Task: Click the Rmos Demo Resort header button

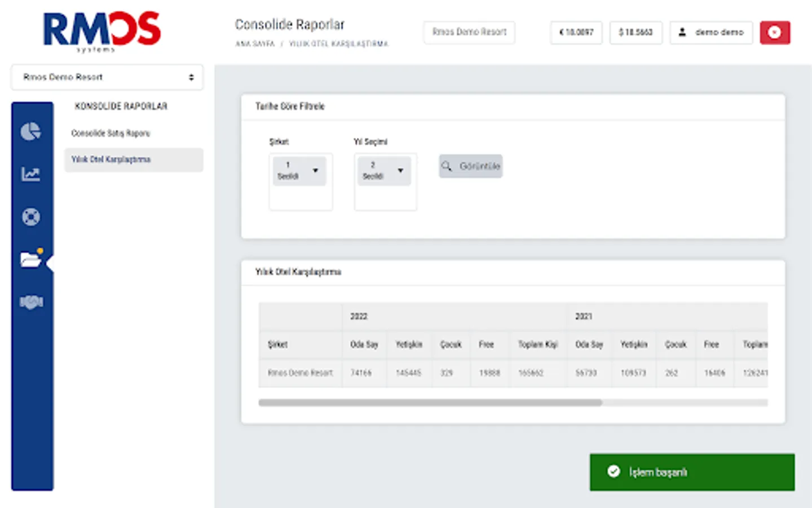Action: tap(469, 32)
